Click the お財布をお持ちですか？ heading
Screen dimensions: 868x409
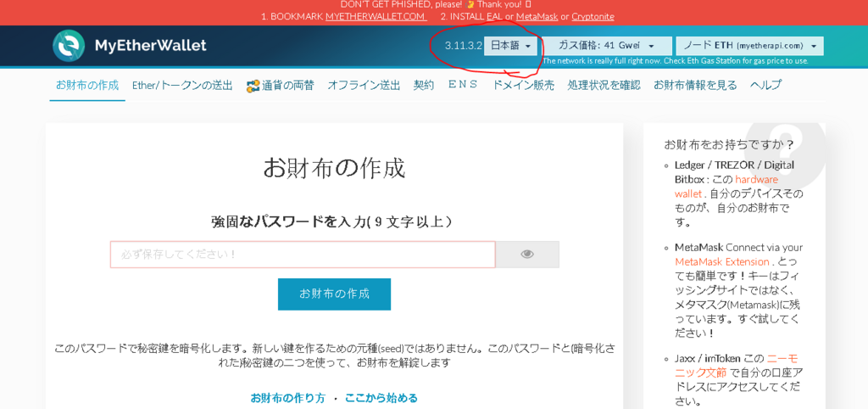(x=729, y=144)
